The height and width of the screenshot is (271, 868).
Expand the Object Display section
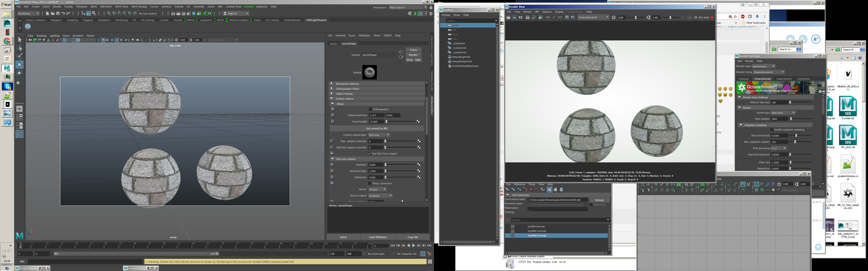click(376, 93)
